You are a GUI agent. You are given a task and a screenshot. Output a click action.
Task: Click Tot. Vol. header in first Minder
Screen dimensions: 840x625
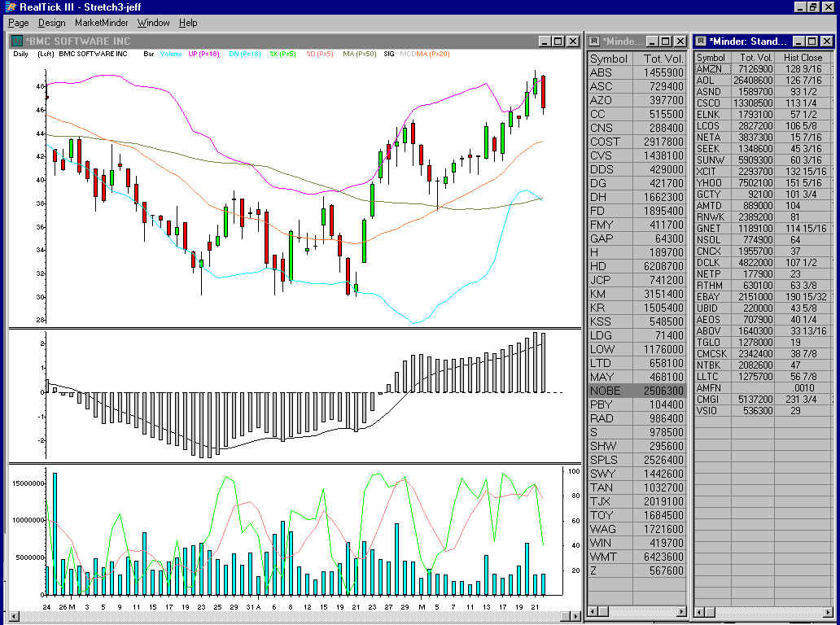pyautogui.click(x=659, y=59)
